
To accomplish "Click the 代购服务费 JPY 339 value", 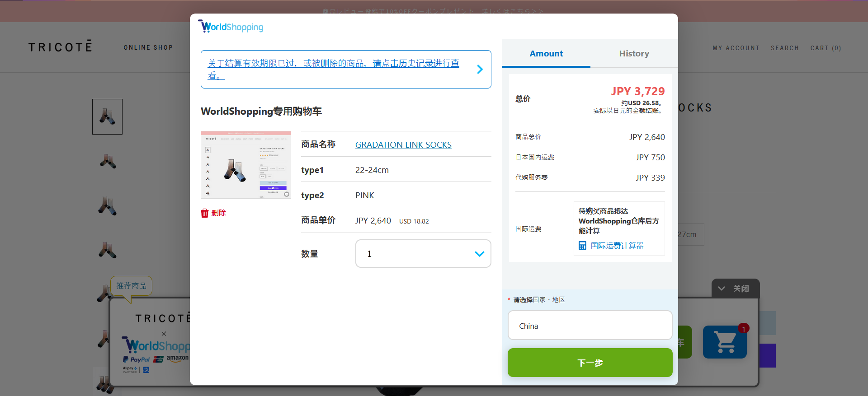I will (650, 177).
